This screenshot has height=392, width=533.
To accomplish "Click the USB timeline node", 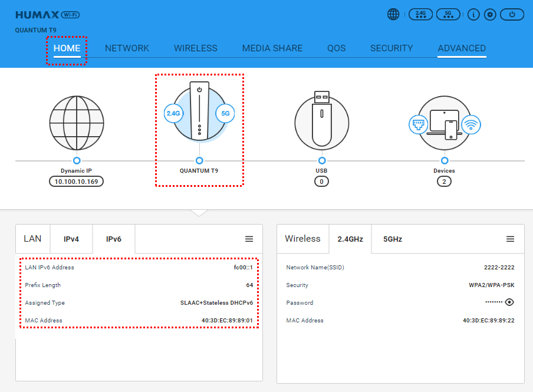I will pos(322,160).
